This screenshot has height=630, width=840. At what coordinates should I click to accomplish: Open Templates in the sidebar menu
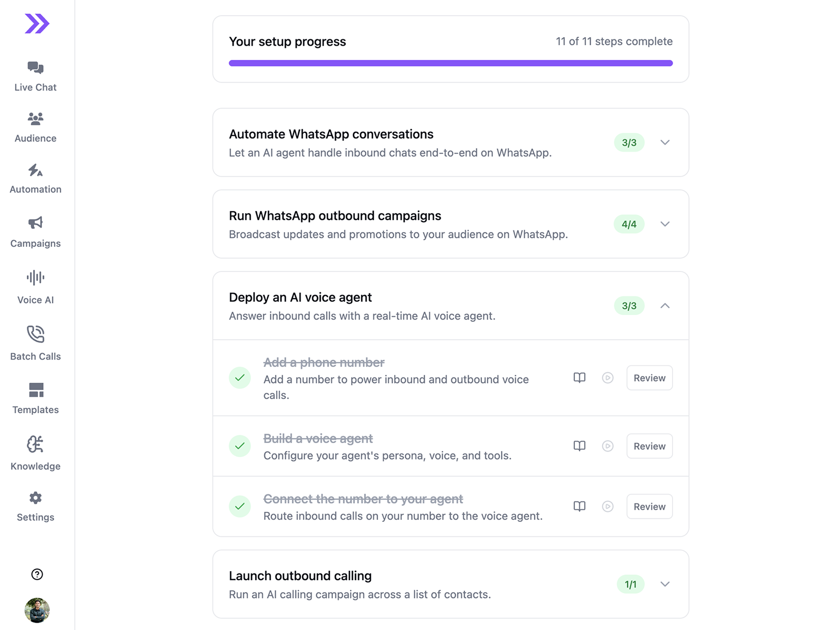[x=35, y=398]
